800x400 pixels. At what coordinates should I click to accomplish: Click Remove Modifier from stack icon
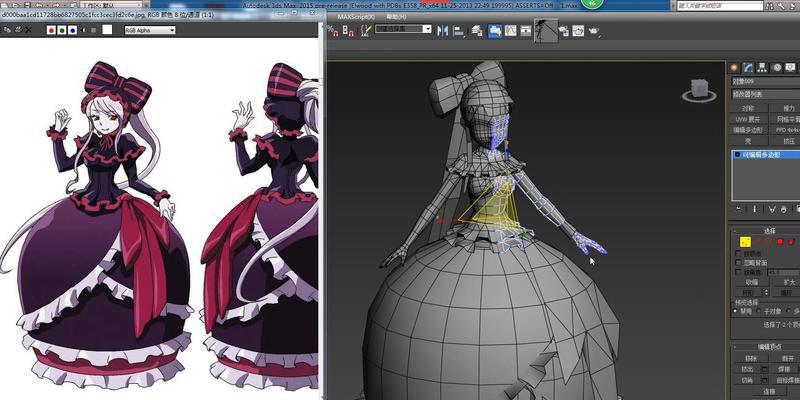point(786,209)
